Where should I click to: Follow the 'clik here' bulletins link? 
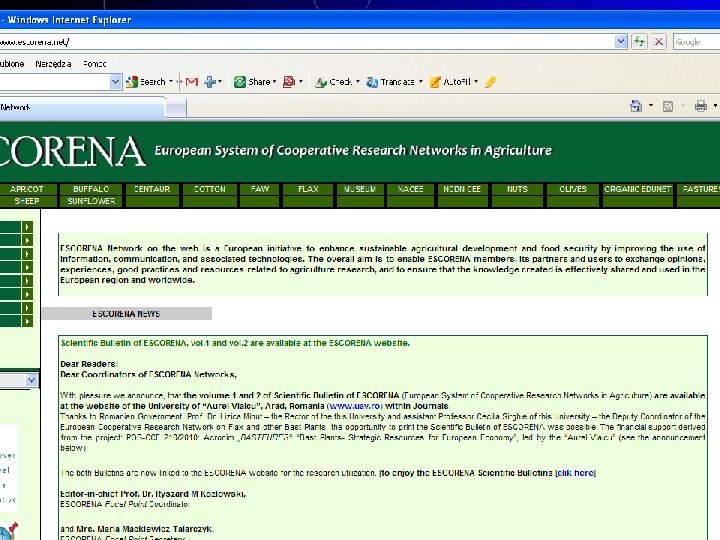click(x=575, y=473)
